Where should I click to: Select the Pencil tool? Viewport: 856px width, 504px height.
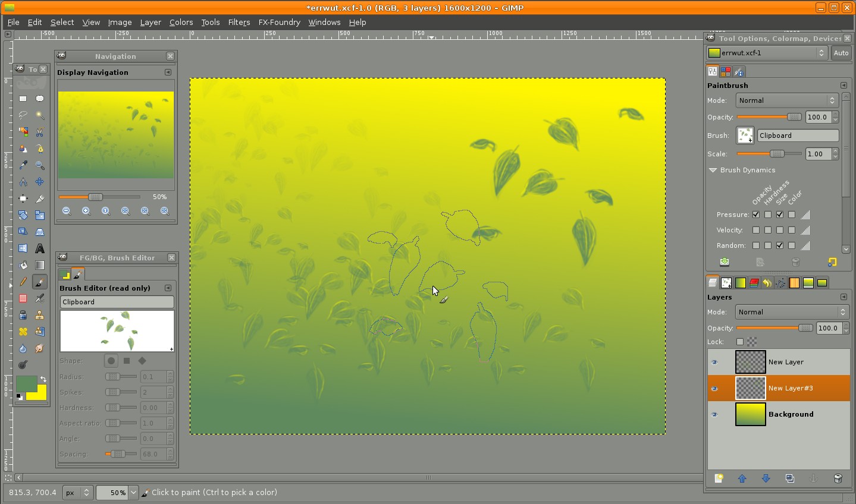coord(23,282)
